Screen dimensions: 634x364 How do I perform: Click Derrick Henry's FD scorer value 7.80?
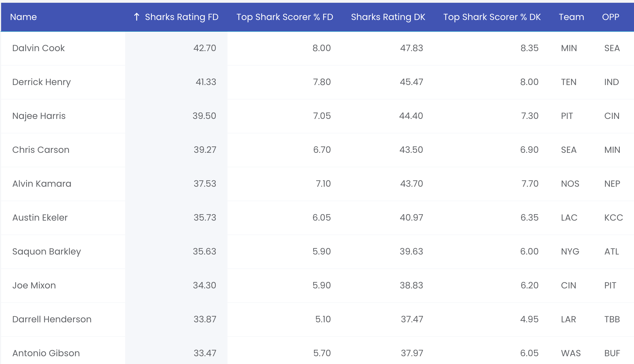pos(322,82)
